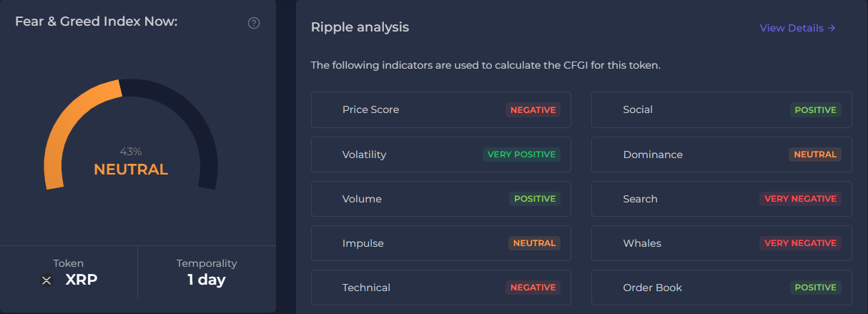868x314 pixels.
Task: Click the 43% NEUTRAL gauge reading
Action: [131, 163]
